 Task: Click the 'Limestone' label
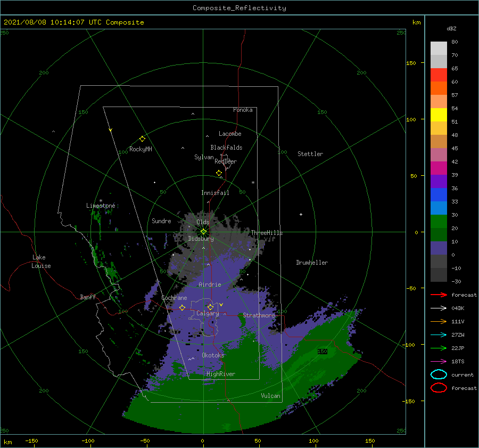(101, 206)
